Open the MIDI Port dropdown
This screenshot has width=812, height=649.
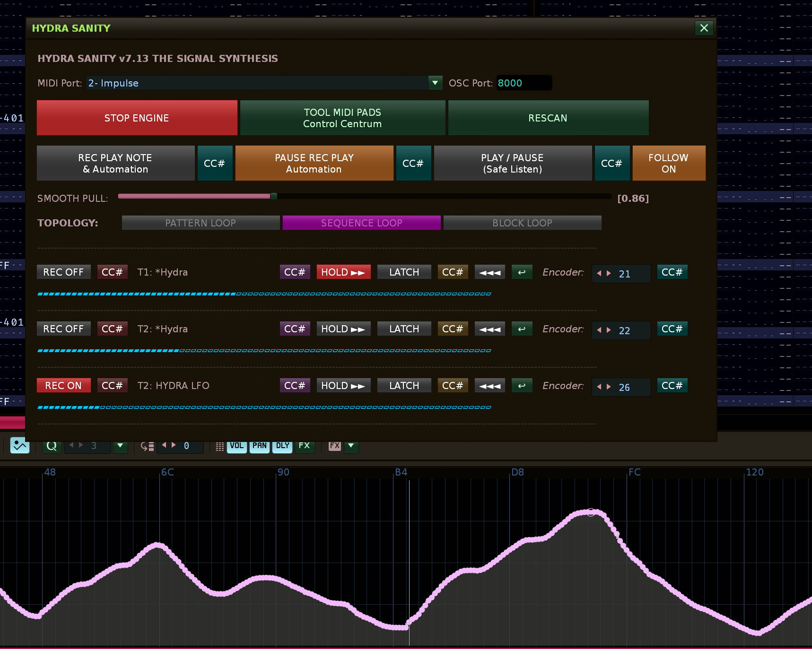point(435,83)
